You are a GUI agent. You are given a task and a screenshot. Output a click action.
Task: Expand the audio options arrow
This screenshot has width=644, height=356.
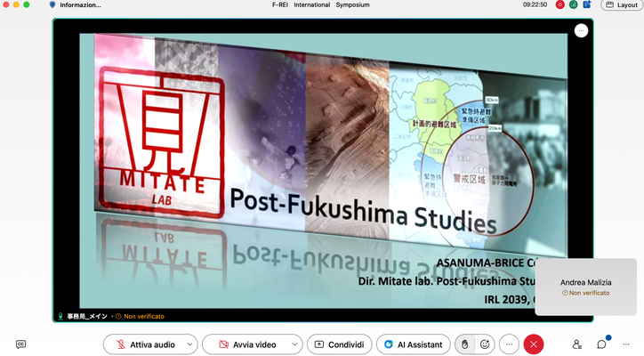(189, 344)
